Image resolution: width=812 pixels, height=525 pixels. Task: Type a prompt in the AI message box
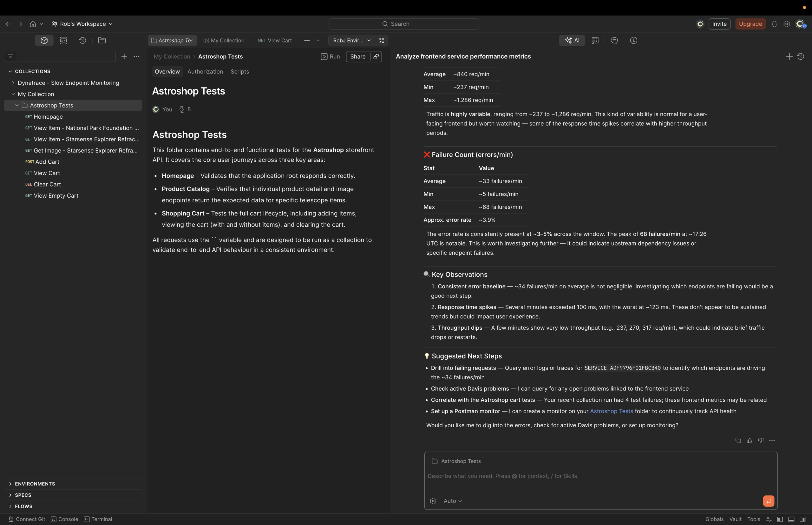(x=546, y=476)
